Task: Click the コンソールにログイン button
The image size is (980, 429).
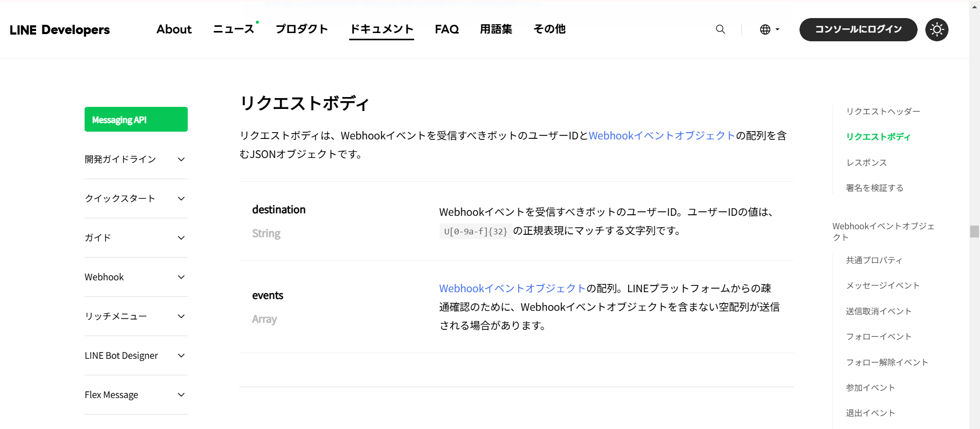Action: [858, 29]
